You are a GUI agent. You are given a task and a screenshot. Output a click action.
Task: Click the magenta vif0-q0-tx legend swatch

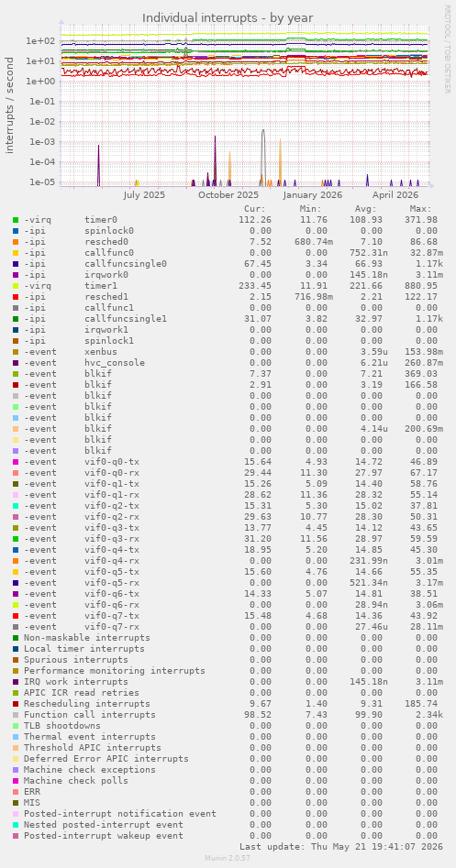(16, 462)
